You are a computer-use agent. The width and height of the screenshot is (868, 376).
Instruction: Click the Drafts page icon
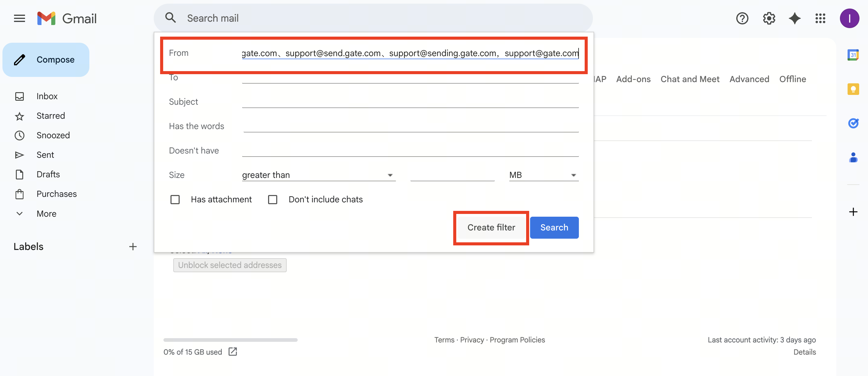tap(20, 175)
